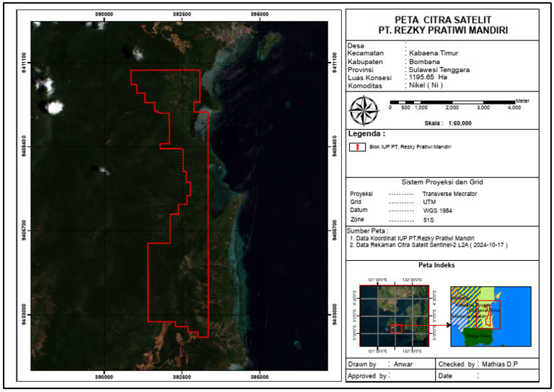554x392 pixels.
Task: Click the "Komoditas" label
Action: point(365,86)
